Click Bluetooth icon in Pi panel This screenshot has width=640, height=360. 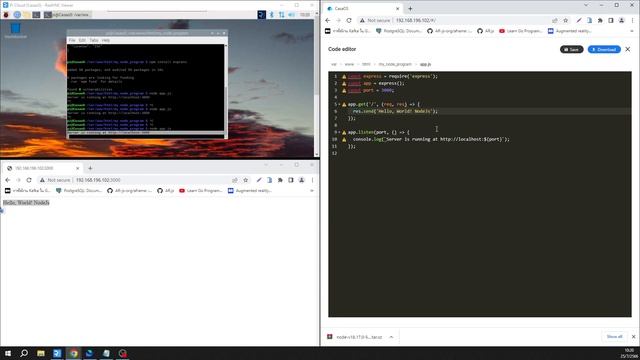(x=272, y=15)
